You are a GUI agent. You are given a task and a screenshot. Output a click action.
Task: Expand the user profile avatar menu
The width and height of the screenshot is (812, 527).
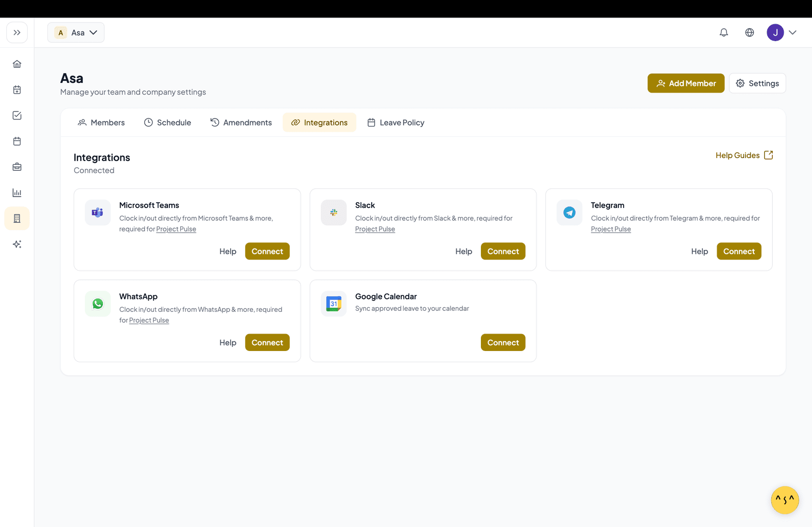[781, 32]
